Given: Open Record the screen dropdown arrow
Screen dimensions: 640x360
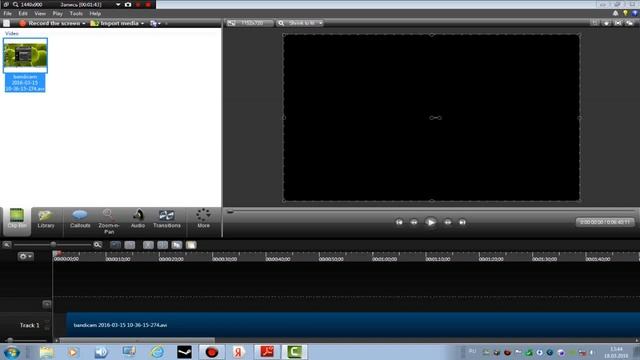Looking at the screenshot, I should click(84, 23).
